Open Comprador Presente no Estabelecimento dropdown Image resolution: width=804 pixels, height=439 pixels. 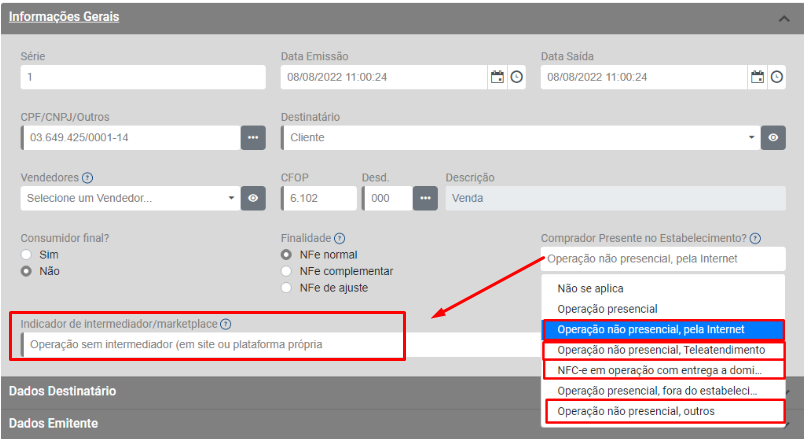coord(663,259)
